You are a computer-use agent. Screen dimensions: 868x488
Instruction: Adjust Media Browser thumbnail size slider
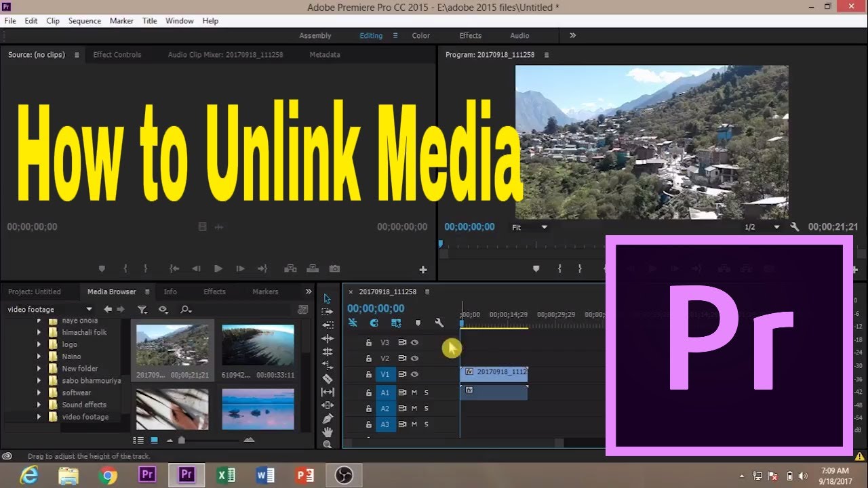coord(181,440)
